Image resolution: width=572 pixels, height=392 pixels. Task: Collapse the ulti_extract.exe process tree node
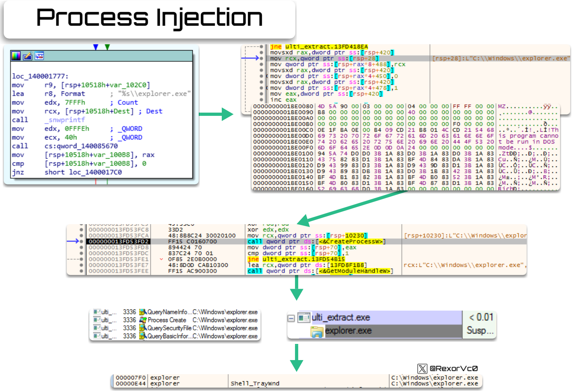tap(291, 318)
